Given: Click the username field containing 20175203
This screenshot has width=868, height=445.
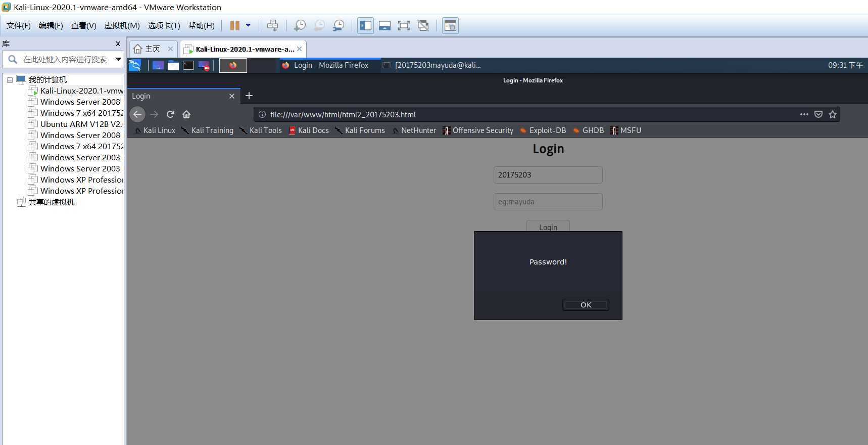Looking at the screenshot, I should pos(548,175).
